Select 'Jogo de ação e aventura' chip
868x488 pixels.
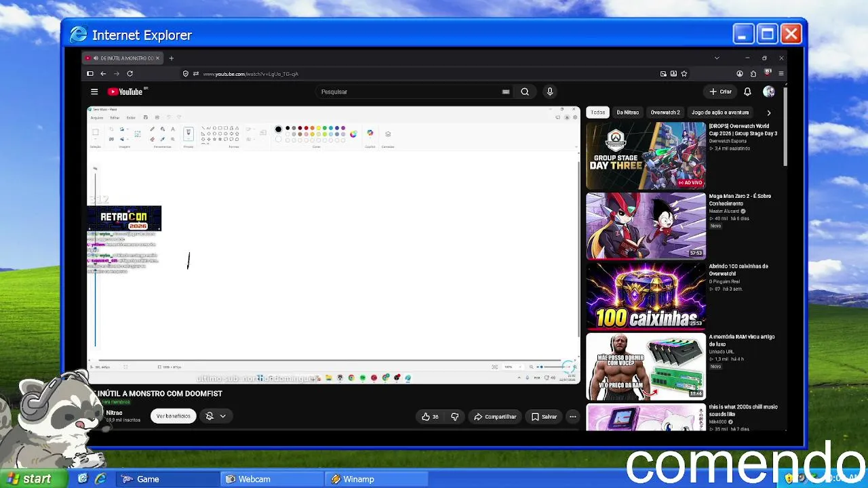click(x=720, y=113)
